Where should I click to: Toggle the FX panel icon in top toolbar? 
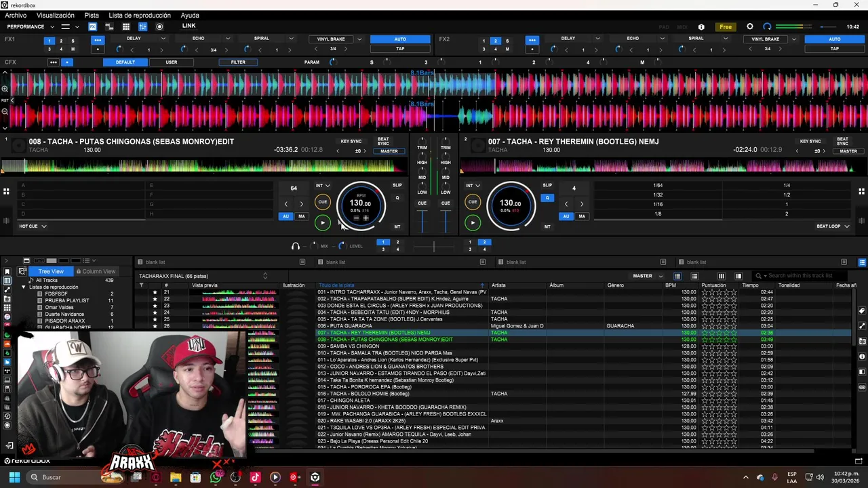point(92,26)
